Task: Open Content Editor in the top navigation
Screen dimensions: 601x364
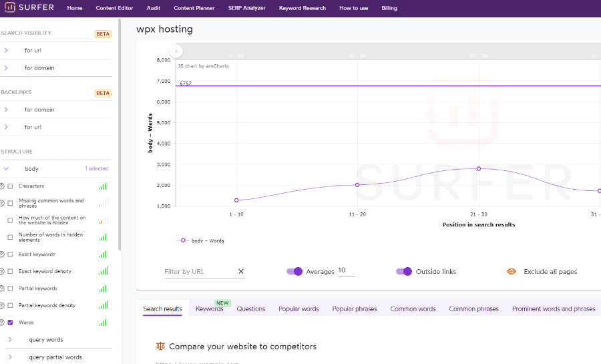Action: (114, 8)
